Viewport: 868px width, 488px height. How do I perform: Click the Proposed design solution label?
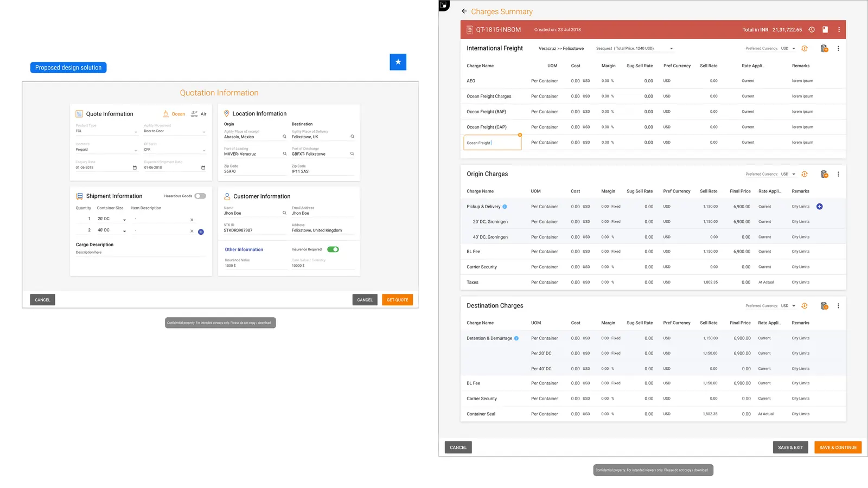pos(68,68)
